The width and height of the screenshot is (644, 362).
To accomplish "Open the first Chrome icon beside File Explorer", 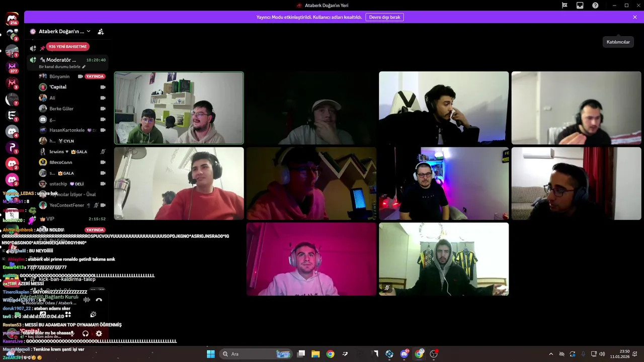I will pyautogui.click(x=330, y=354).
